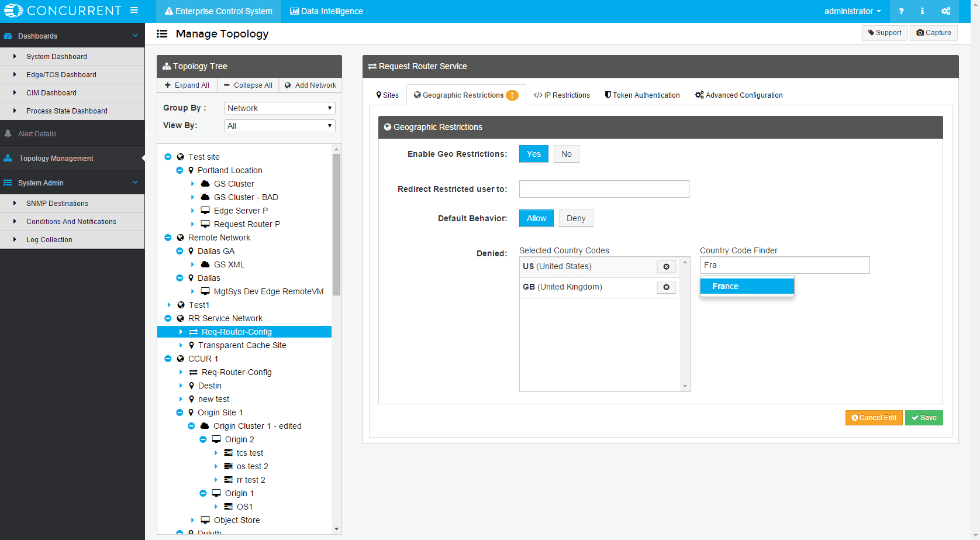This screenshot has height=540, width=980.
Task: Click the Save button
Action: 924,418
